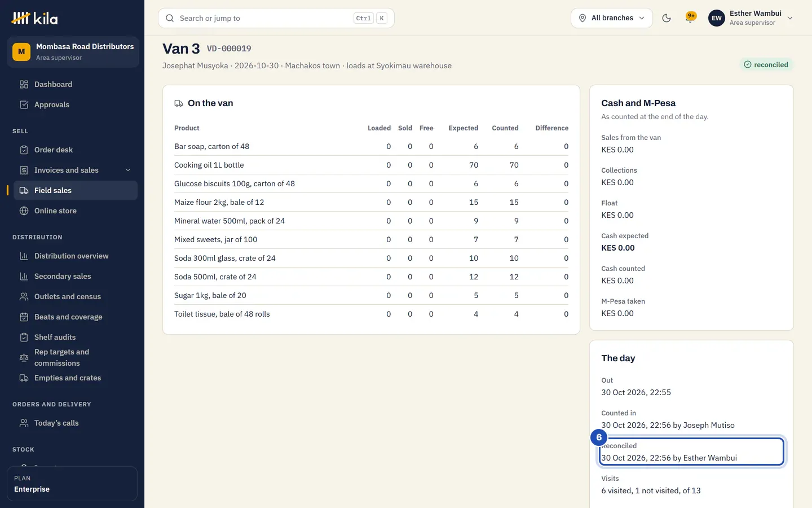Expand Invoices and sales submenu chevron
This screenshot has height=508, width=812.
(128, 170)
